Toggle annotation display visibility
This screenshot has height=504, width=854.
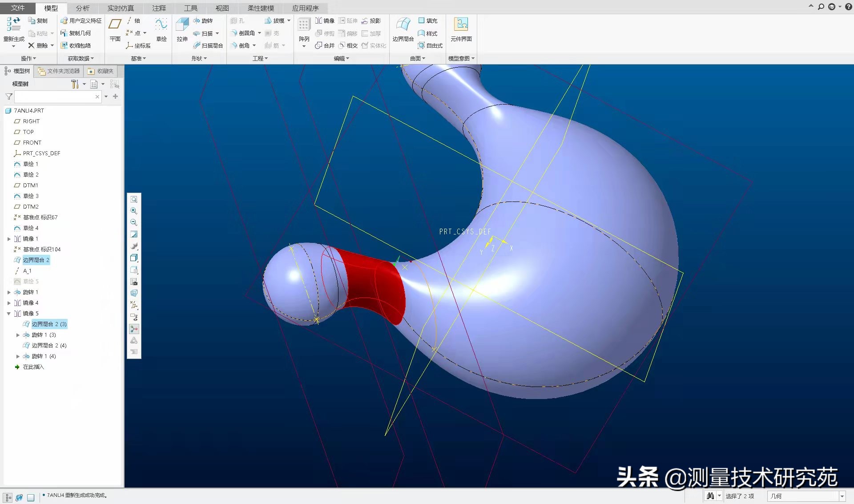click(134, 317)
